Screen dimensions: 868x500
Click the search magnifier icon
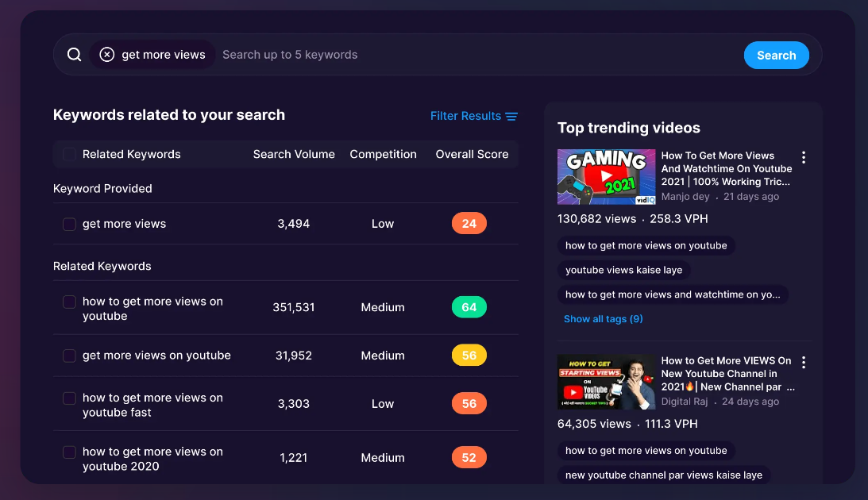74,54
